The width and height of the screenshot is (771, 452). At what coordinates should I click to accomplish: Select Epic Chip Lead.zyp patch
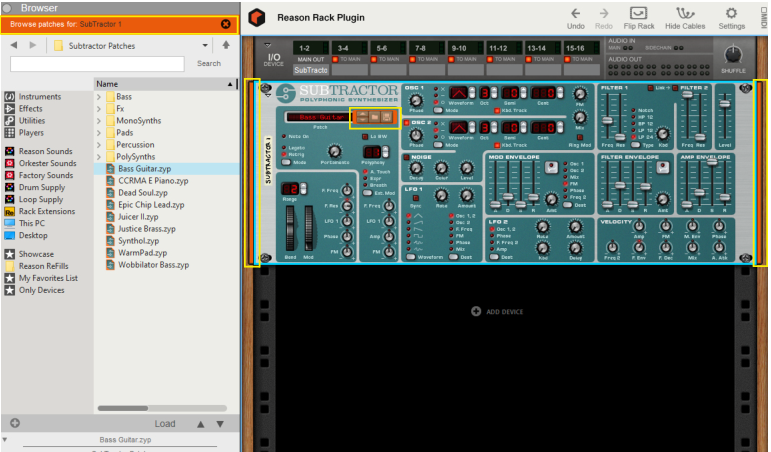click(151, 205)
